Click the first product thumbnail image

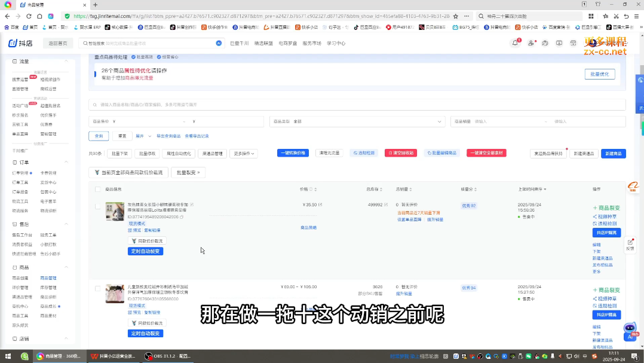[115, 212]
